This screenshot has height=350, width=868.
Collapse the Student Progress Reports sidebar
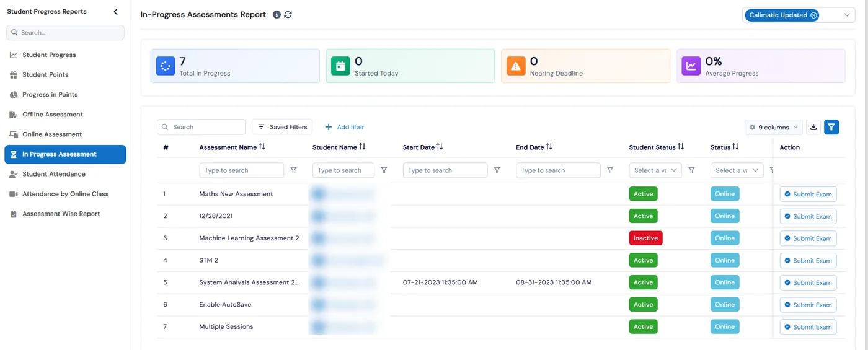click(x=115, y=12)
